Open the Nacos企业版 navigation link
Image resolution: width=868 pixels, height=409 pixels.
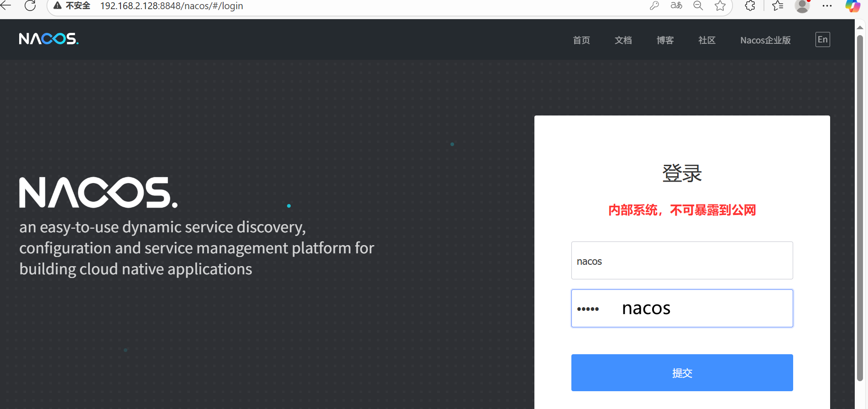(x=765, y=40)
